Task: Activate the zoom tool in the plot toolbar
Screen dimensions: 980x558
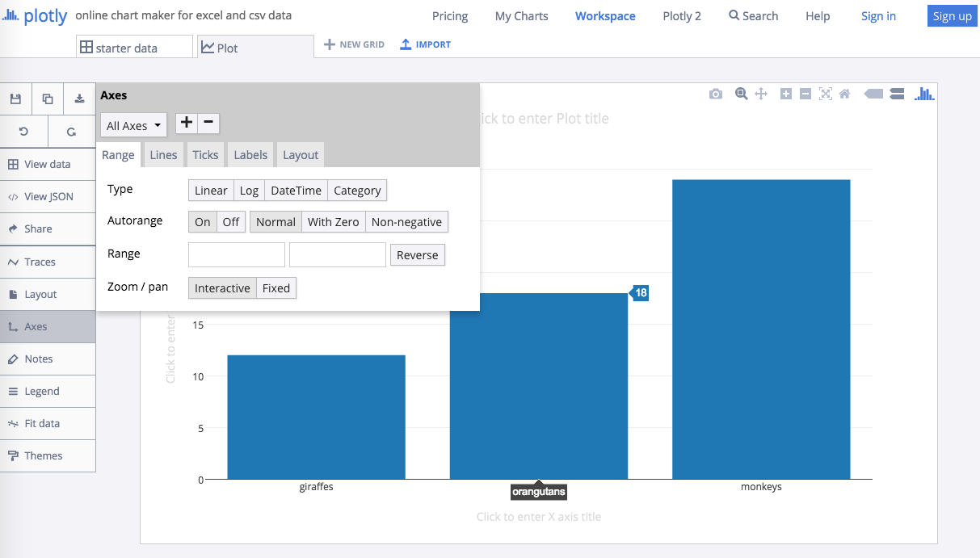Action: point(741,94)
